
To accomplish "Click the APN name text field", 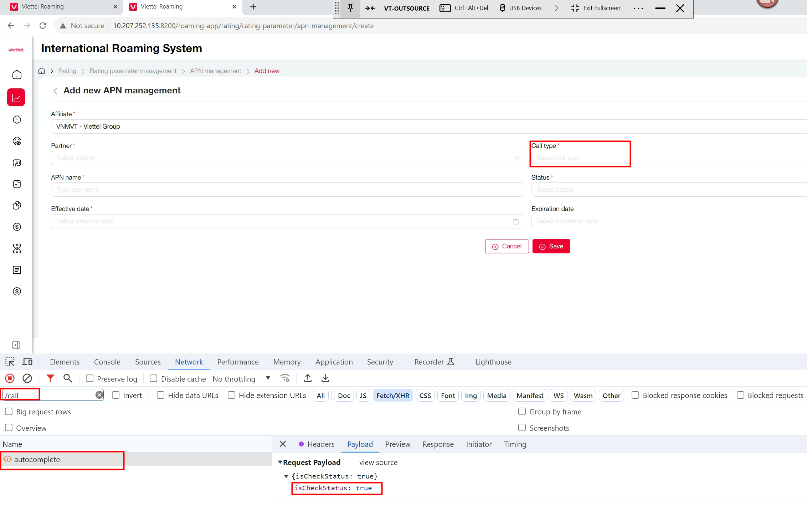I will pos(287,190).
